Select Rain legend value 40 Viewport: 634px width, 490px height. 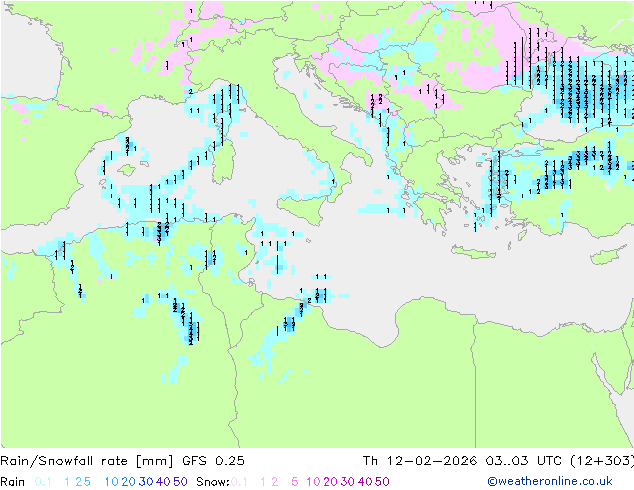[163, 482]
